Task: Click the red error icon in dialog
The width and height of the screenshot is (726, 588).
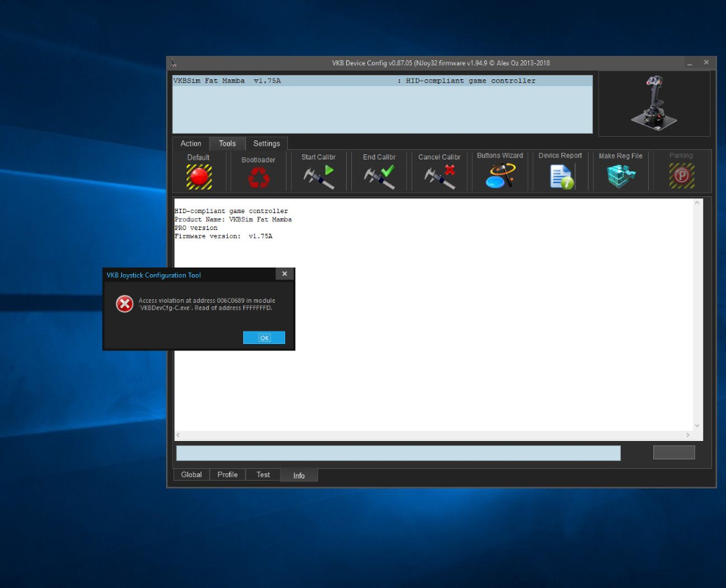Action: (x=124, y=304)
